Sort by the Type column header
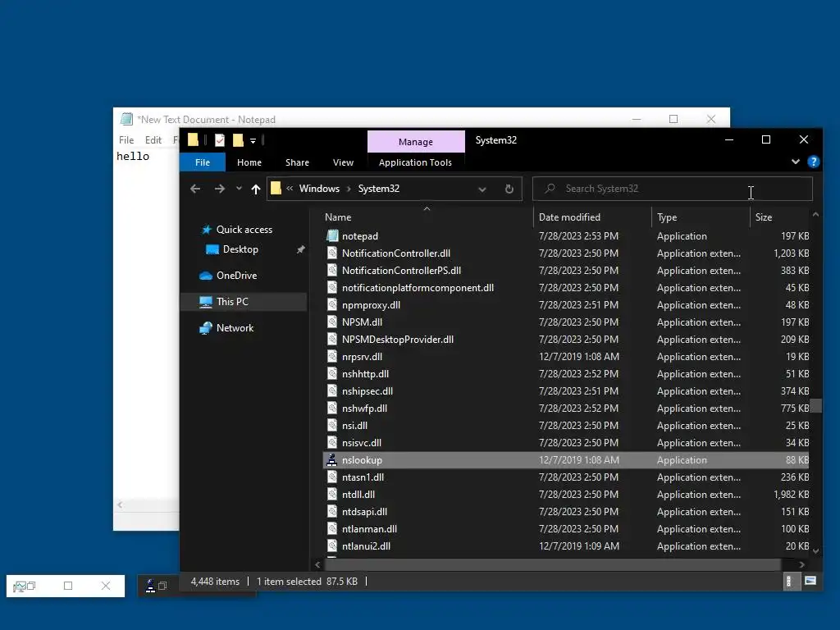This screenshot has width=840, height=630. click(x=701, y=217)
